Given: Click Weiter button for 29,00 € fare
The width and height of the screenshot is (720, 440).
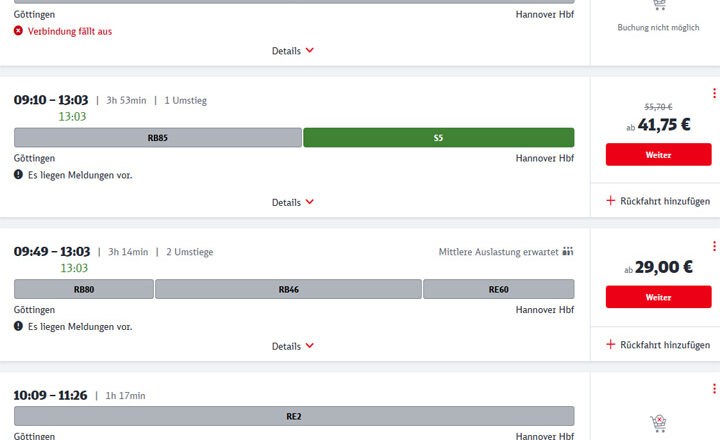Looking at the screenshot, I should tap(658, 297).
